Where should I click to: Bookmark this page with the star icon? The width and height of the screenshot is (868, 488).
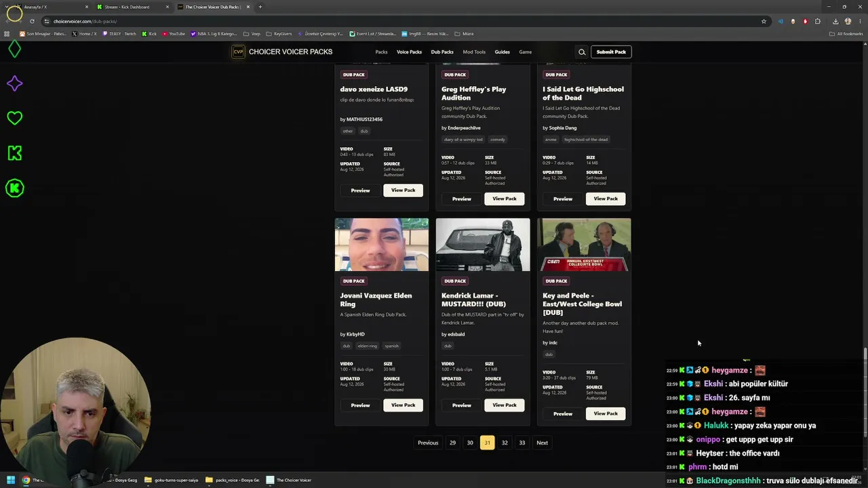764,21
